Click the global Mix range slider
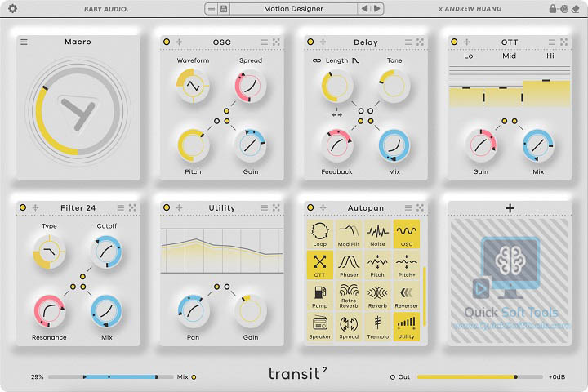Viewport: 588px width, 392px height. coord(110,377)
